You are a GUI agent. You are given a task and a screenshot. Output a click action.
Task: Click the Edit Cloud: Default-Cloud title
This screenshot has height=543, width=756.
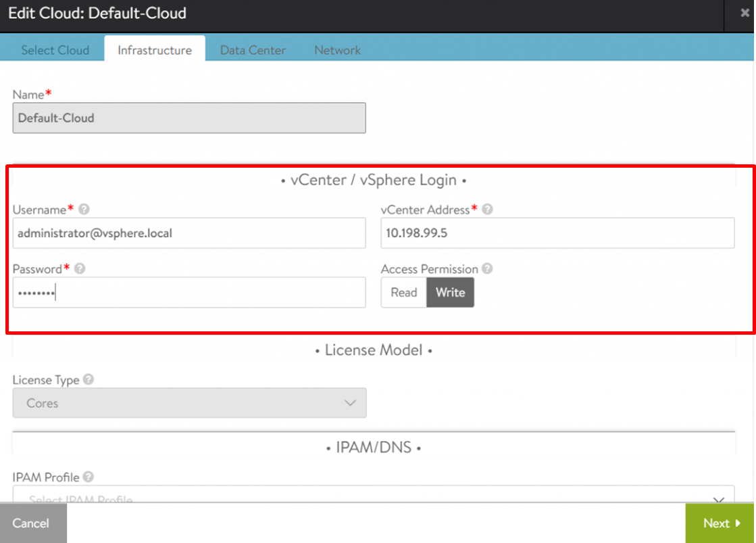coord(97,13)
